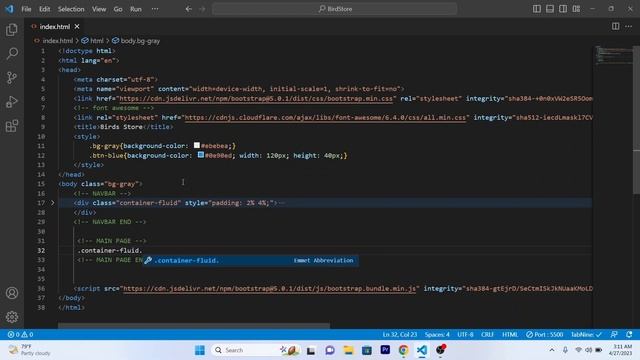The height and width of the screenshot is (360, 640).
Task: Open the #ebebea color swatch picker
Action: tap(197, 145)
